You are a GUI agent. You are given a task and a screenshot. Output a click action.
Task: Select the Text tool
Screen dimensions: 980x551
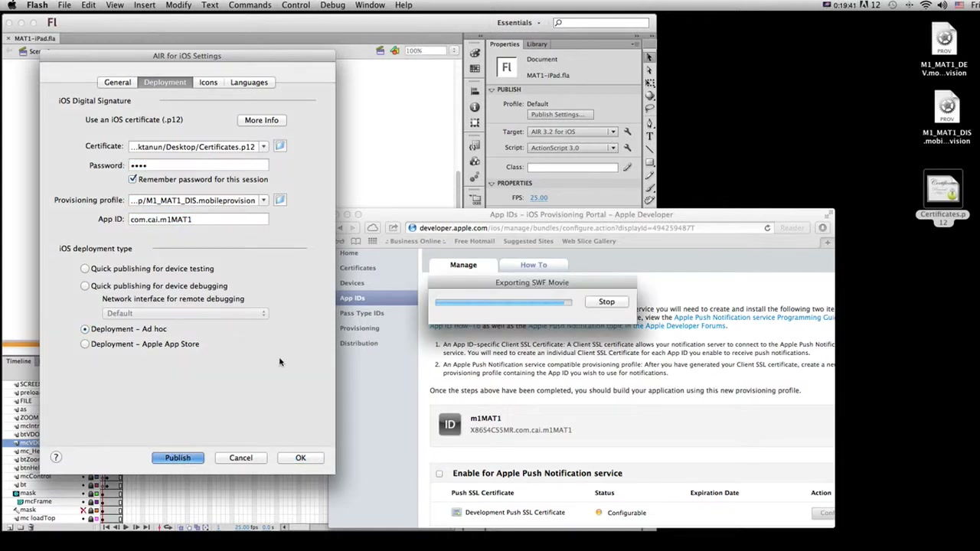click(649, 136)
